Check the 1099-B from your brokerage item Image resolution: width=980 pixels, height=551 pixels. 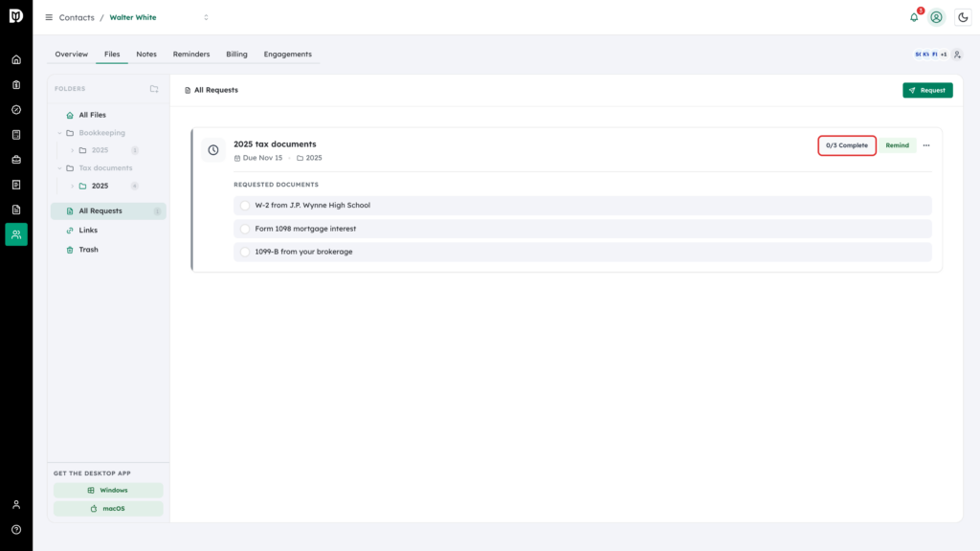[245, 252]
